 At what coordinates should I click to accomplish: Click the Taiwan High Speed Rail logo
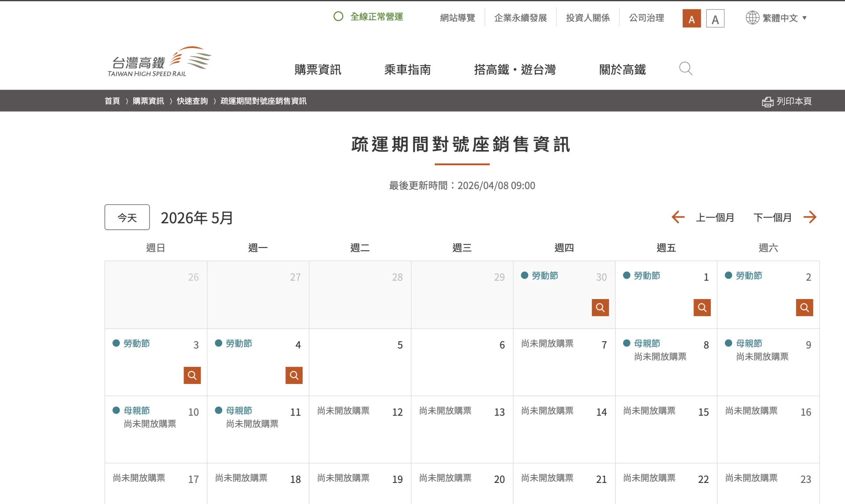point(158,62)
